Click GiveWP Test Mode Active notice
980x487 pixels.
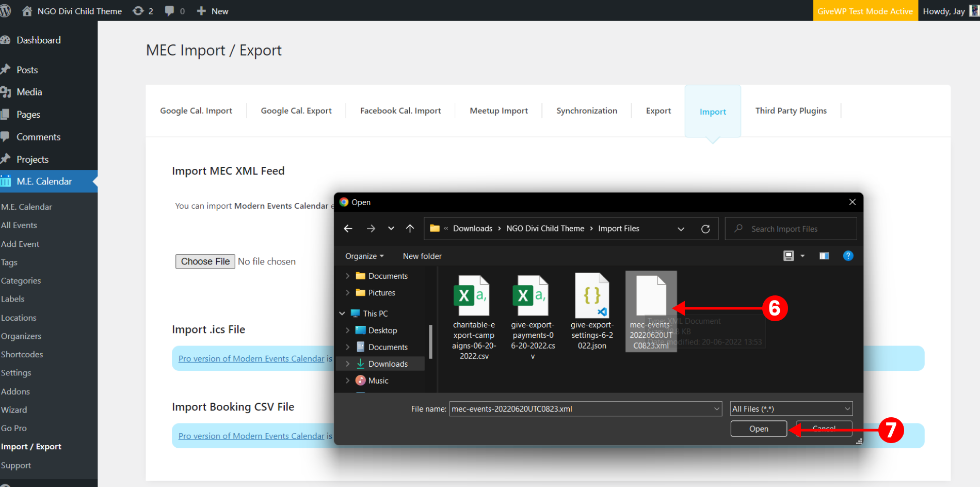(865, 11)
